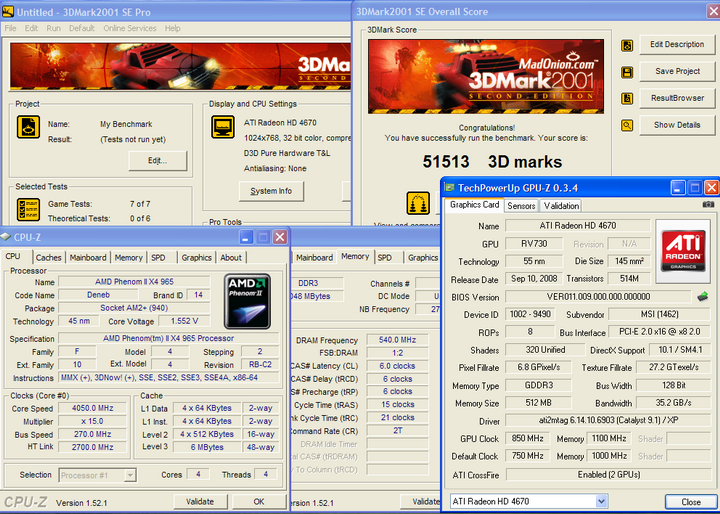Click the Core Speed value 4050.0 MHz
720x514 pixels.
92,408
